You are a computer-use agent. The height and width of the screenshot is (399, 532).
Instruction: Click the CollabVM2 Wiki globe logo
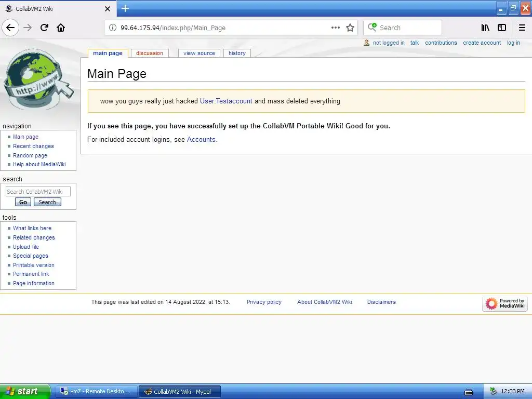point(38,79)
